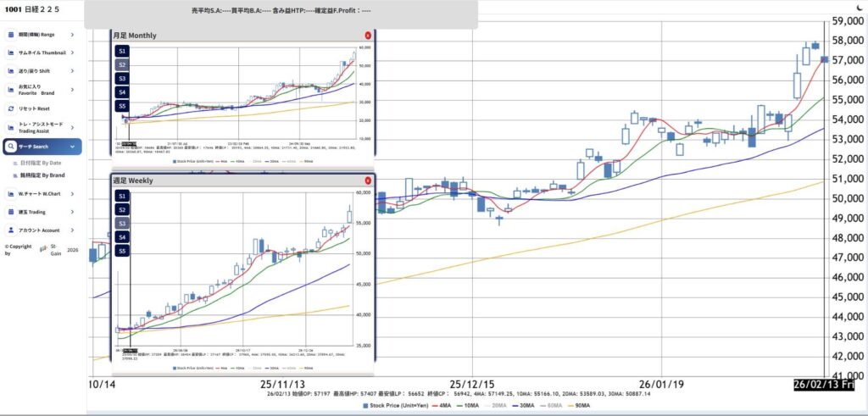
Task: Click the Trading Assist chart icon
Action: click(x=11, y=127)
